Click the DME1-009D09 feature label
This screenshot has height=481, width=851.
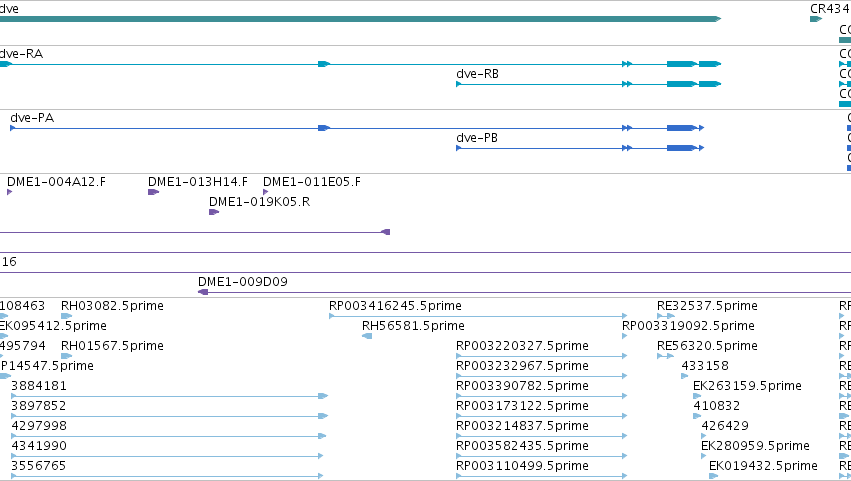(243, 282)
